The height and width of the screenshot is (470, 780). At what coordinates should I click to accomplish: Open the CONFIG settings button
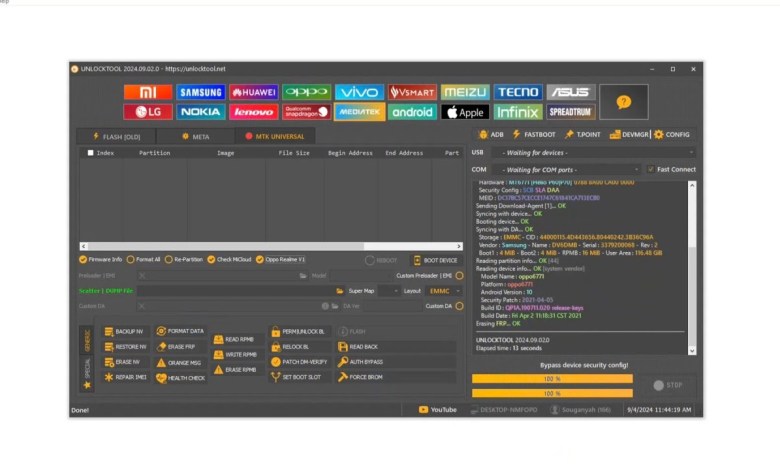coord(672,134)
